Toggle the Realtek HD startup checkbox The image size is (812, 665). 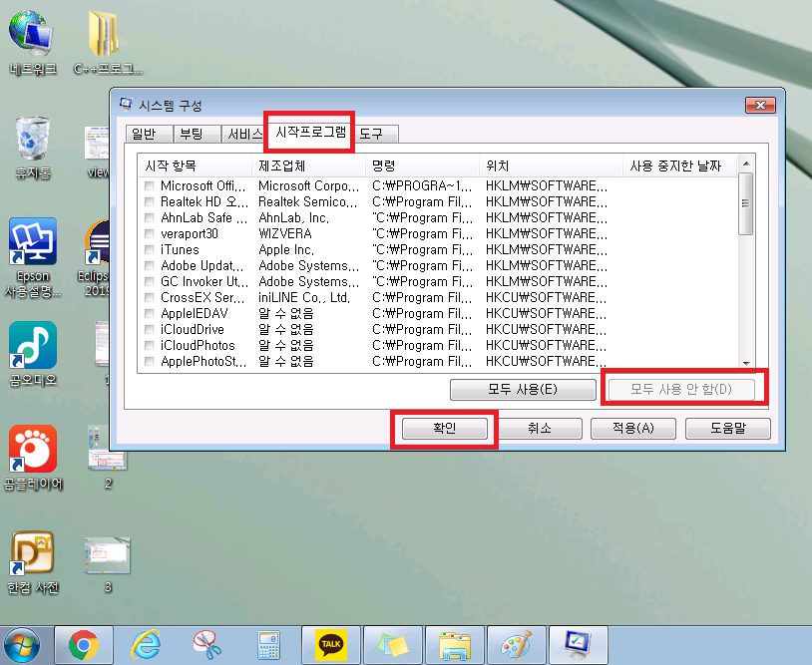pos(150,201)
